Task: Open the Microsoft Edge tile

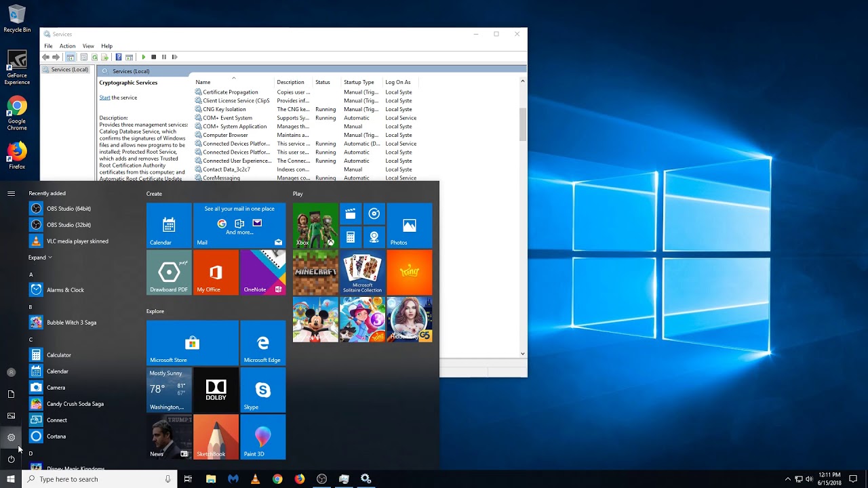Action: tap(263, 343)
